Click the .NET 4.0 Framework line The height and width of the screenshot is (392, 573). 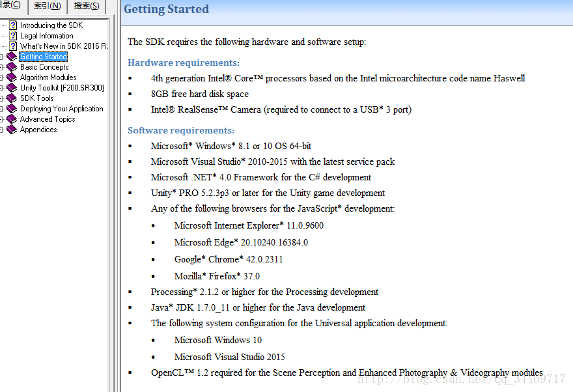[x=261, y=177]
